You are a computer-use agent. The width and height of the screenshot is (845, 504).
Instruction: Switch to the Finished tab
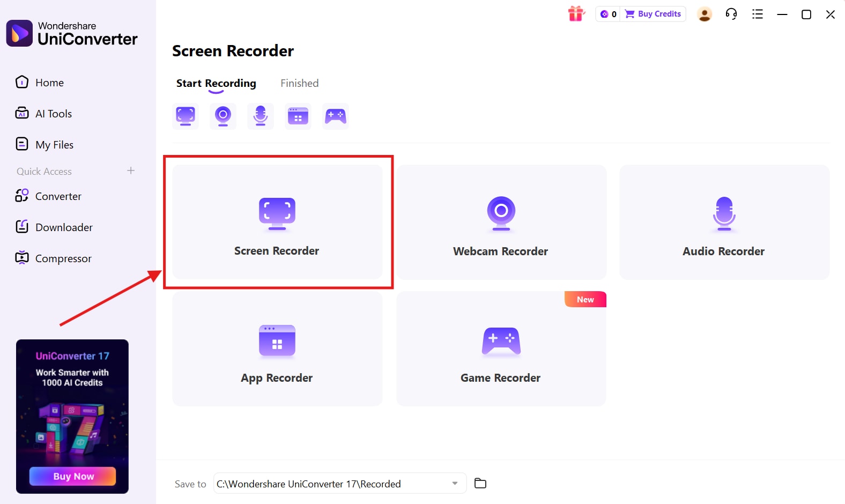click(x=300, y=83)
